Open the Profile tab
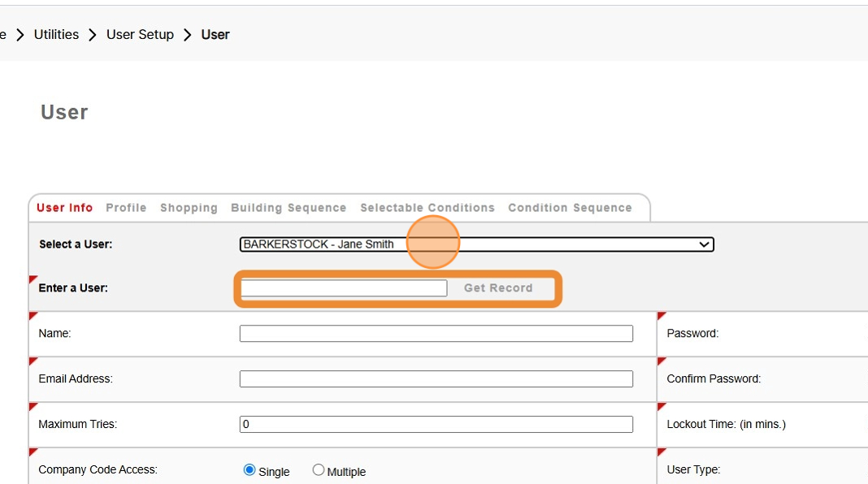868x484 pixels. click(126, 208)
